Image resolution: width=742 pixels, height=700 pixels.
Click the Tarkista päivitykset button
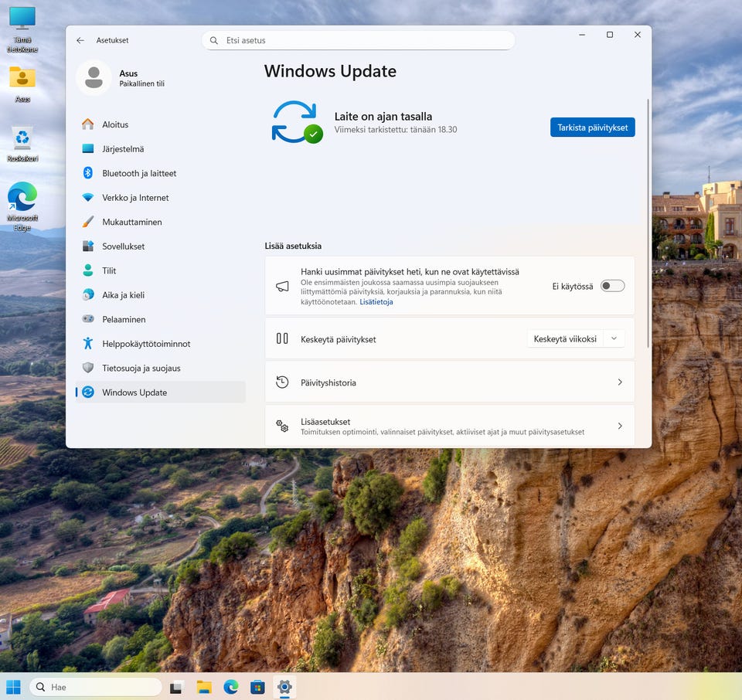tap(593, 127)
